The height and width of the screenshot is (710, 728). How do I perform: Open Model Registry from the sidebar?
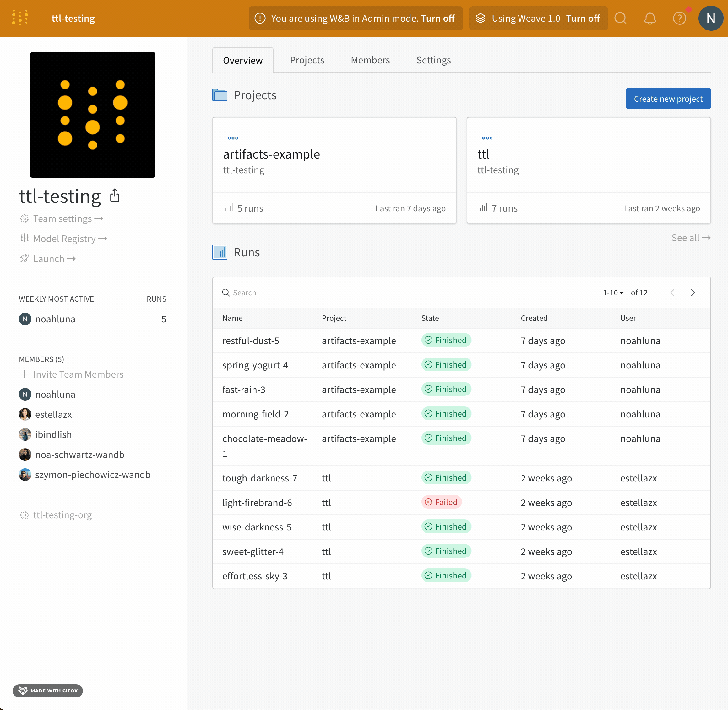point(63,239)
